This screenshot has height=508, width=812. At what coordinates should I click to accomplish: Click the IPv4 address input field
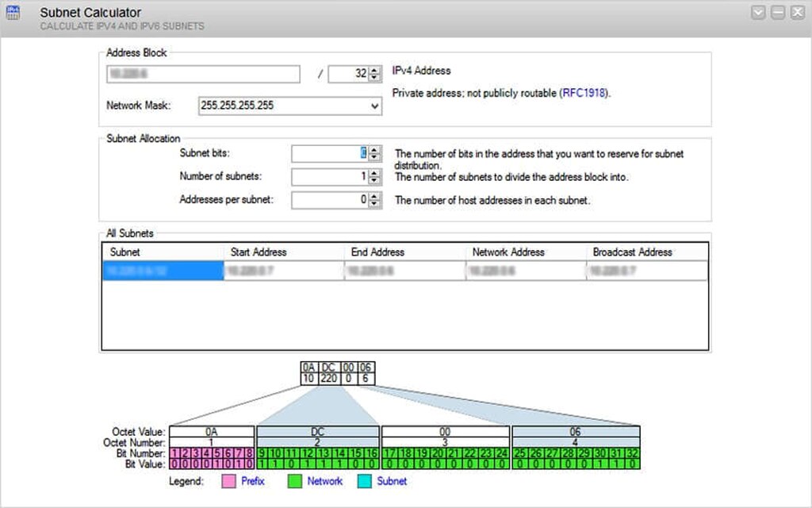(x=202, y=74)
